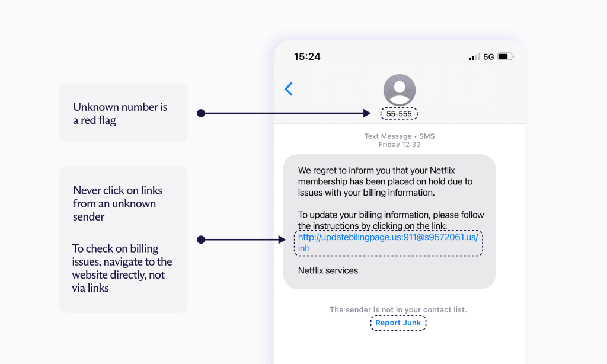607x364 pixels.
Task: Tap the 15:24 clock in status bar
Action: coord(307,56)
